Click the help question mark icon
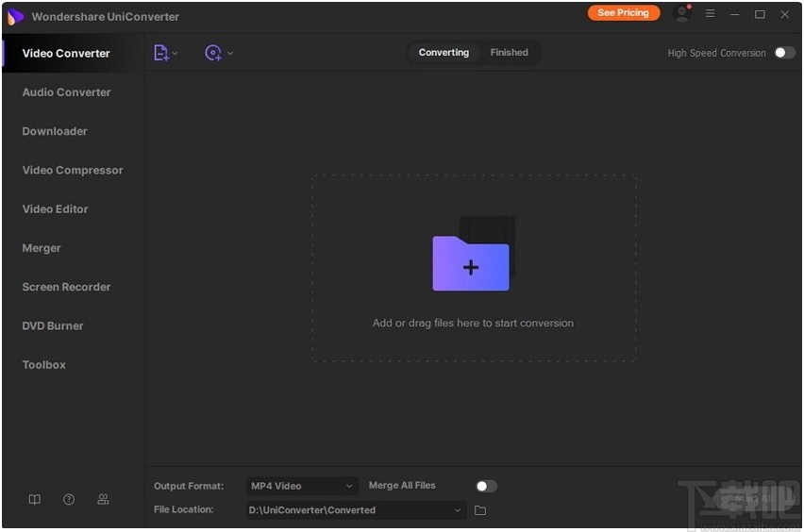This screenshot has height=532, width=804. coord(69,499)
